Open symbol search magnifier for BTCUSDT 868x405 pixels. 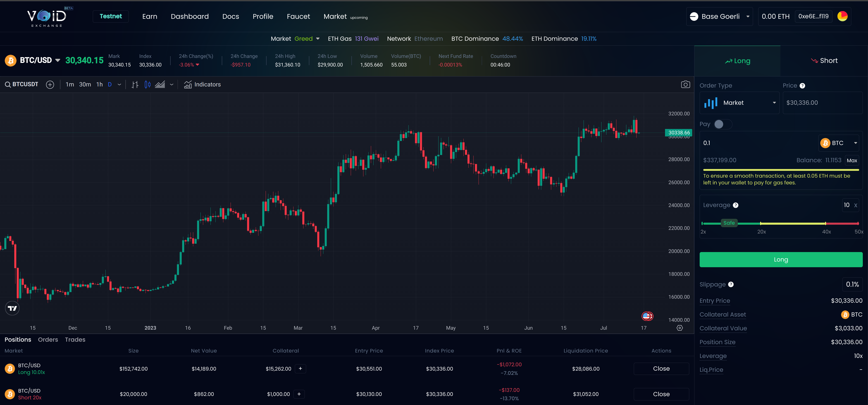pos(8,85)
